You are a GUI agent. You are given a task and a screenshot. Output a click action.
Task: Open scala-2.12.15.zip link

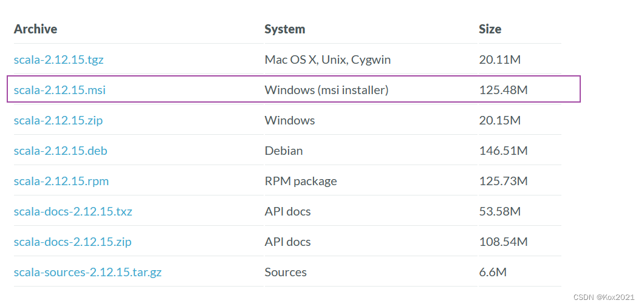click(58, 121)
